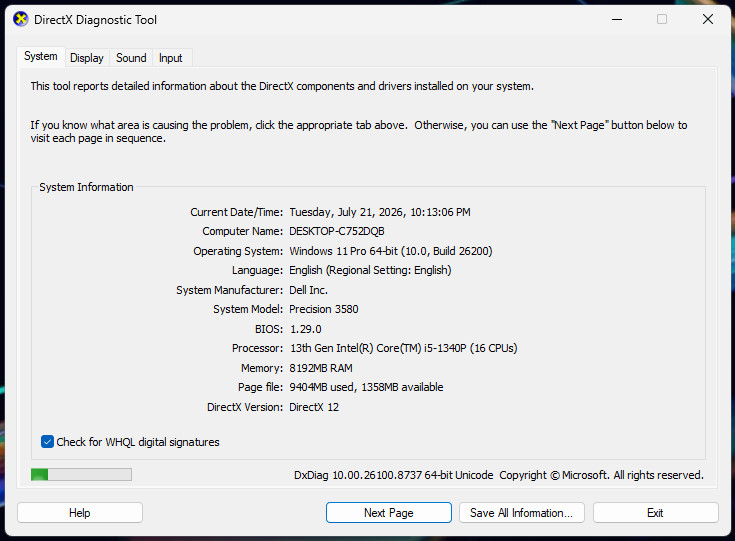Click the Windows 11 Pro operating system value
The image size is (735, 541).
pos(390,251)
